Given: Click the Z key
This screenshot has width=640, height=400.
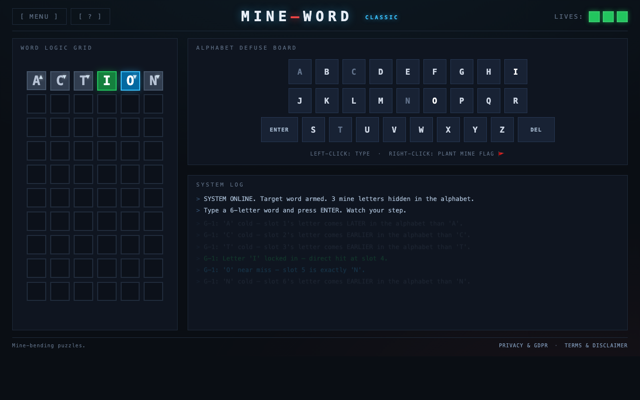Looking at the screenshot, I should [x=502, y=129].
